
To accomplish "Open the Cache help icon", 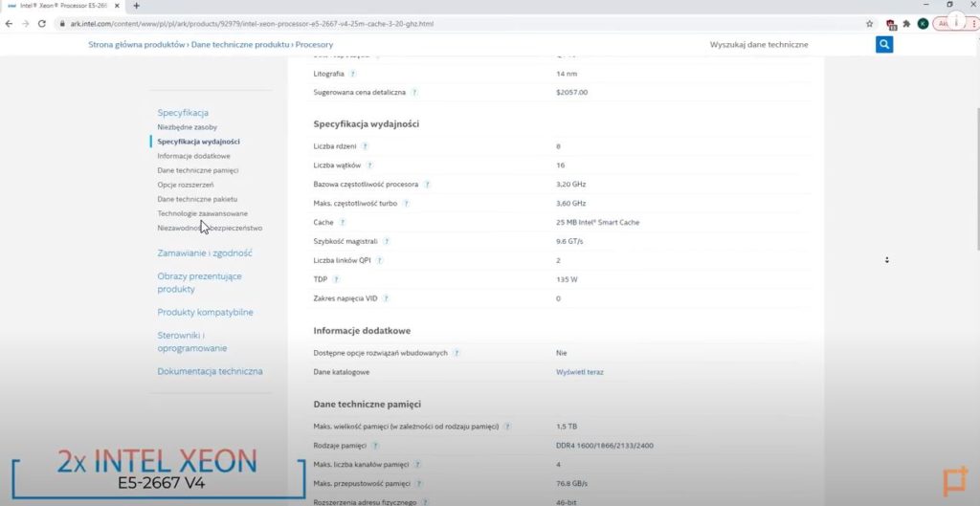I will tap(342, 222).
